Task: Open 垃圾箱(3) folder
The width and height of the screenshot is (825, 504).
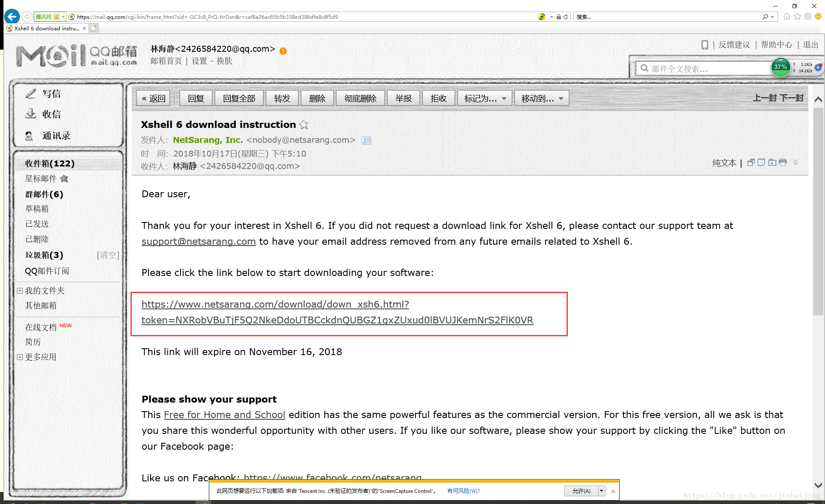Action: tap(44, 255)
